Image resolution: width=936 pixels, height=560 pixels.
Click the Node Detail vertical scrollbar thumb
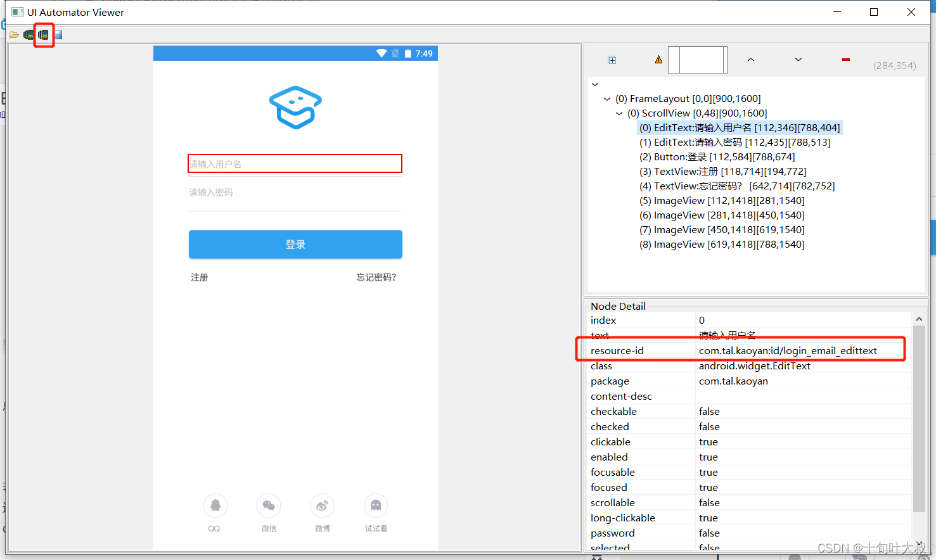click(919, 418)
